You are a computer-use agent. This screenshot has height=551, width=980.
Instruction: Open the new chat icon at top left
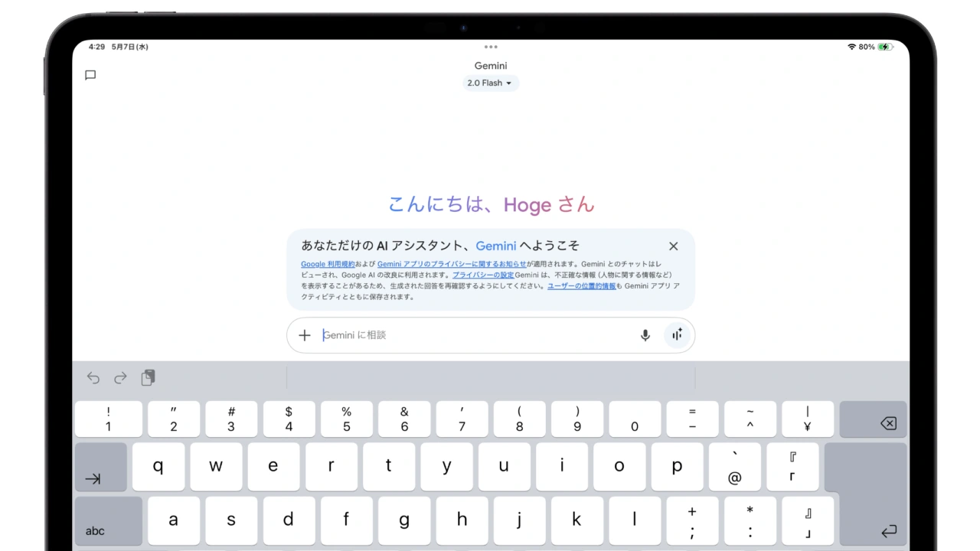click(90, 75)
